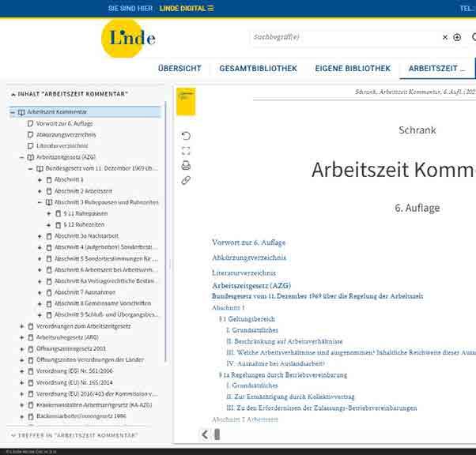Copy link via chain icon
Screen dimensions: 476x455
(186, 180)
